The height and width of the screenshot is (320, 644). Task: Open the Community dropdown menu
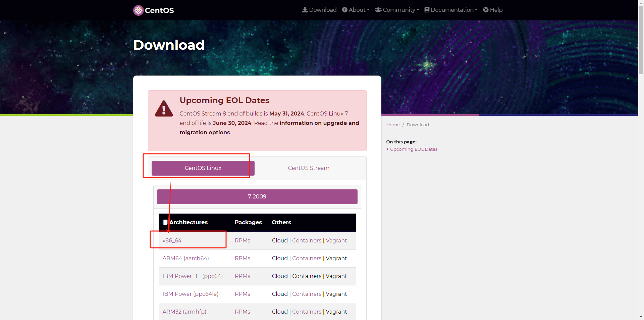397,10
